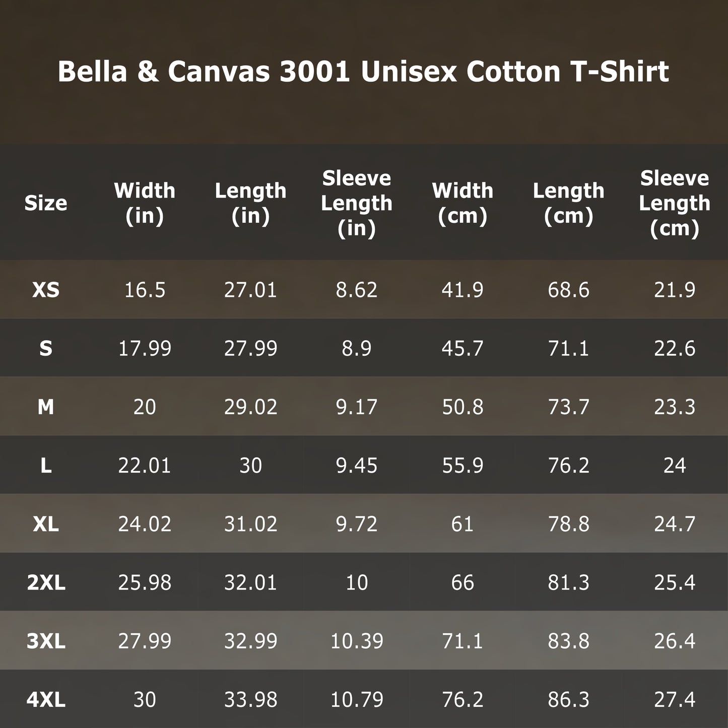Click the 16.5 width value for XS

[x=145, y=290]
